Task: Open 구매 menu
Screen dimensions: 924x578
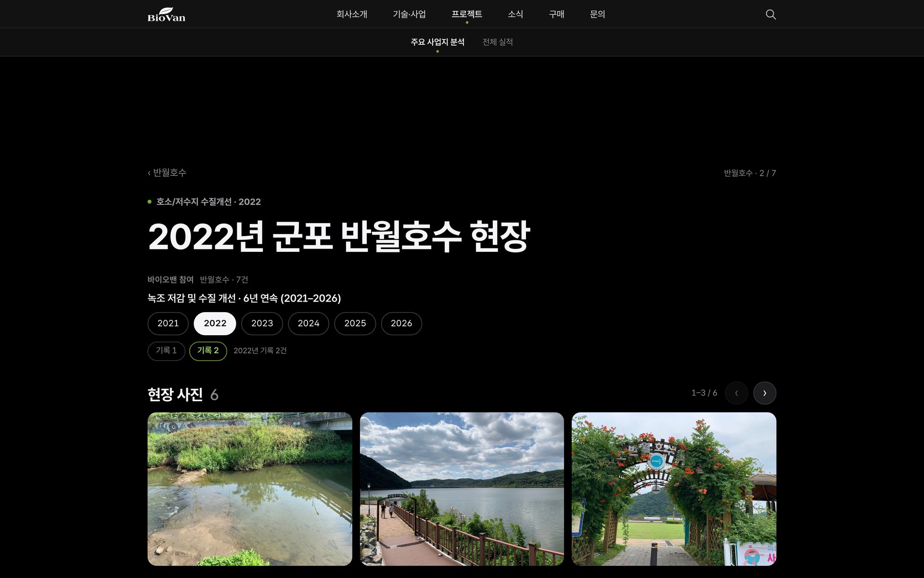Action: 556,14
